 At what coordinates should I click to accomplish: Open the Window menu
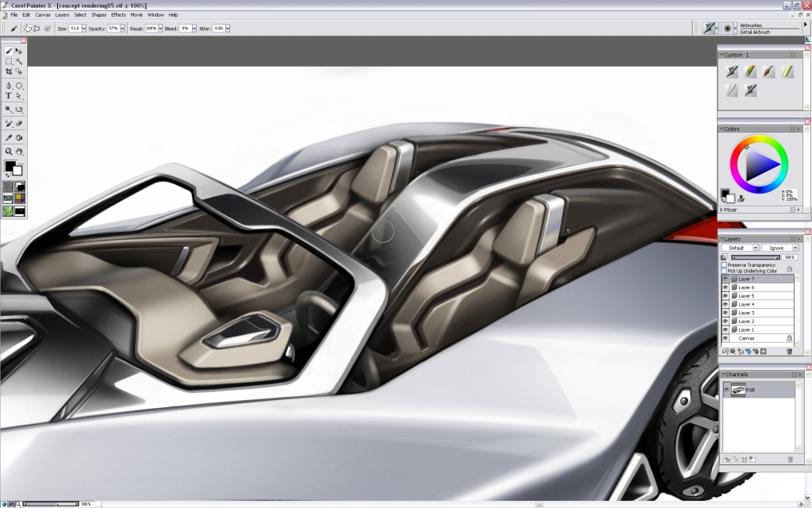coord(155,14)
